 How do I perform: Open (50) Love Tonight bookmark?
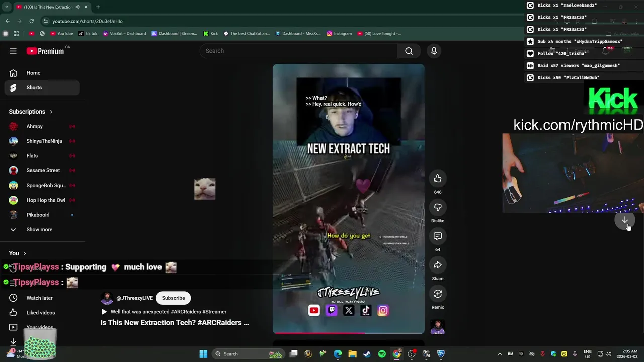tap(379, 34)
